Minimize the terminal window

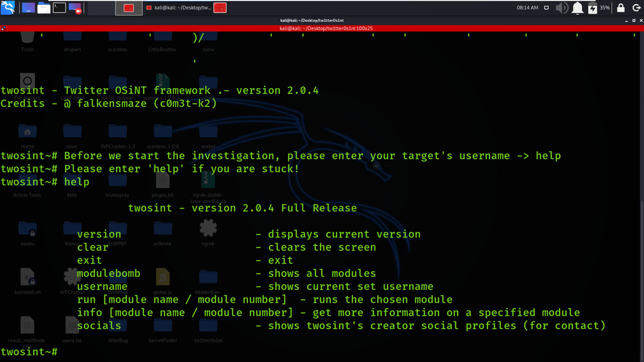[627, 21]
